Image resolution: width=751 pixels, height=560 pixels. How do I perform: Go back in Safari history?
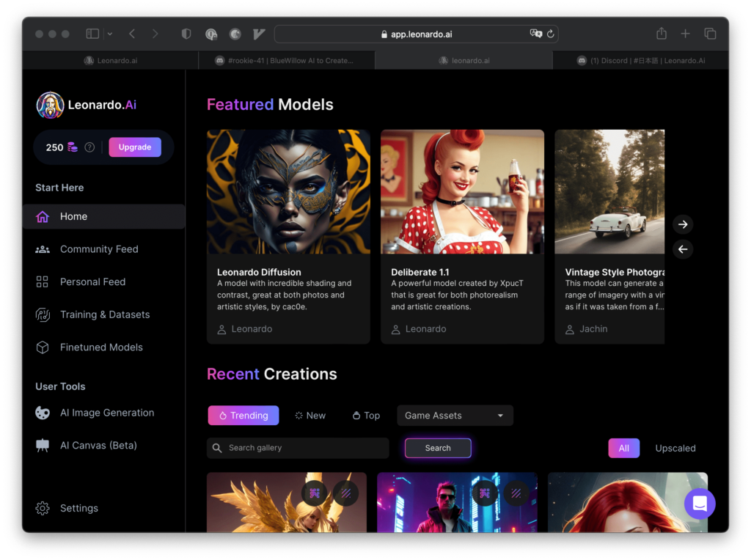pyautogui.click(x=132, y=34)
